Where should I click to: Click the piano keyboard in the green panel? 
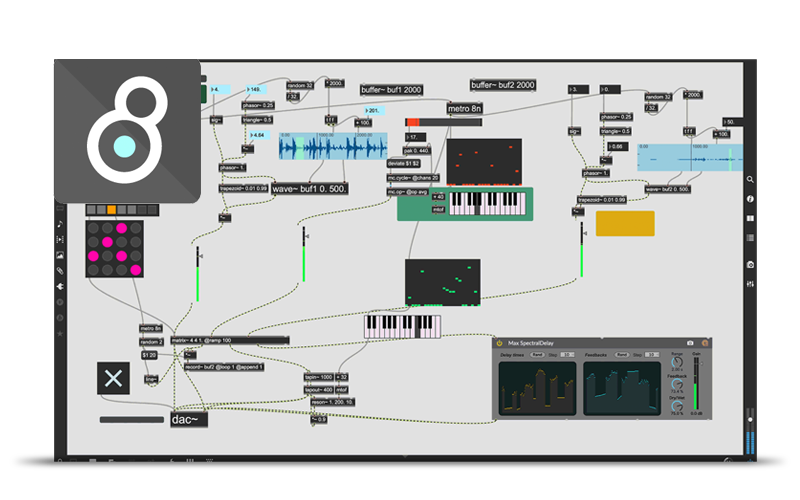click(x=487, y=204)
